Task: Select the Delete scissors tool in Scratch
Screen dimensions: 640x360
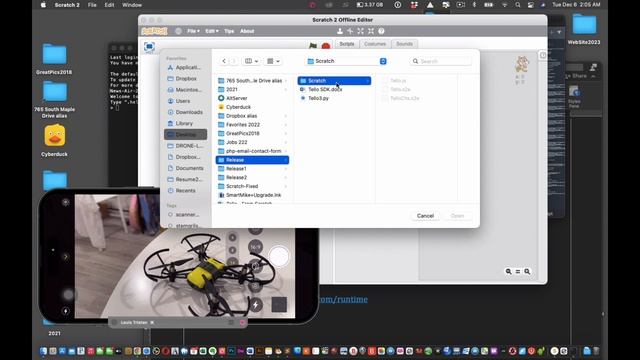Action: pyautogui.click(x=350, y=31)
